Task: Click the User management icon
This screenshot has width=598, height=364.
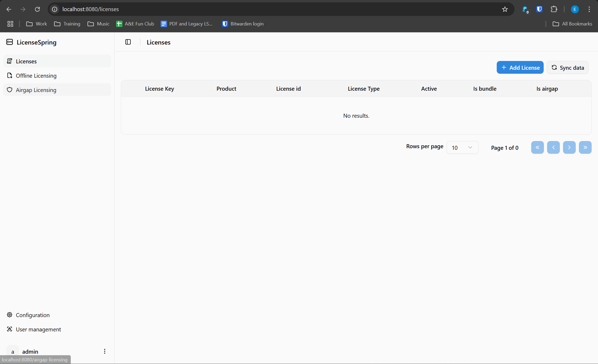Action: pyautogui.click(x=10, y=329)
